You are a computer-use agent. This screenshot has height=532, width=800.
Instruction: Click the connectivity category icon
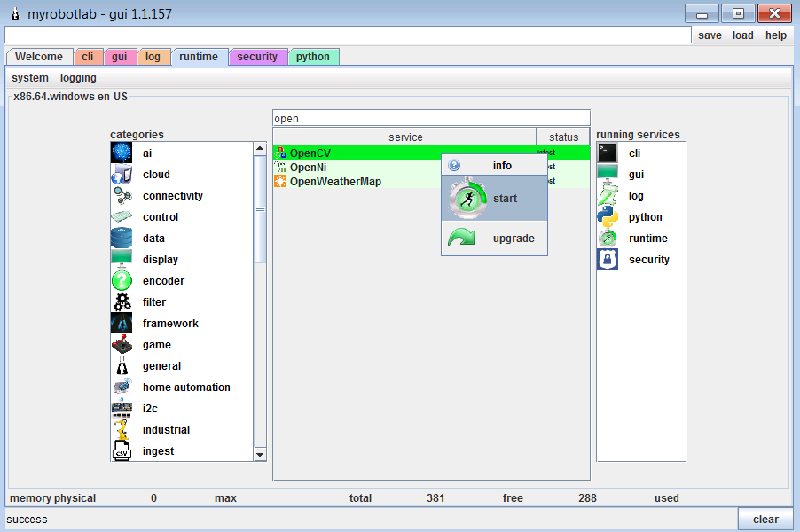click(122, 195)
